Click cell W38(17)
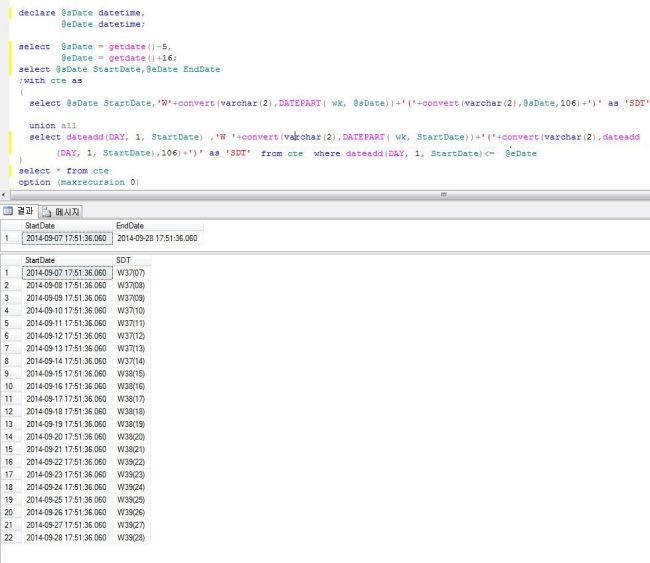The width and height of the screenshot is (650, 563). tap(132, 399)
